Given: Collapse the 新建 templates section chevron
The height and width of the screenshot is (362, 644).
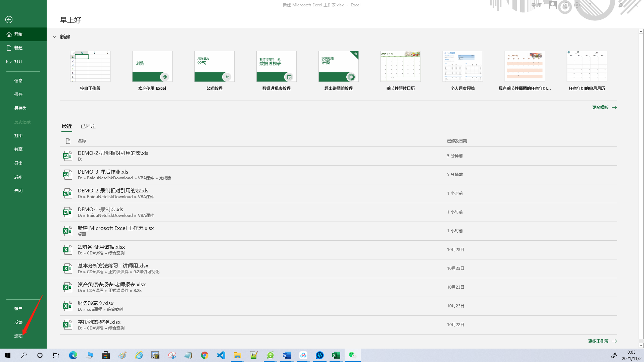Looking at the screenshot, I should (54, 37).
